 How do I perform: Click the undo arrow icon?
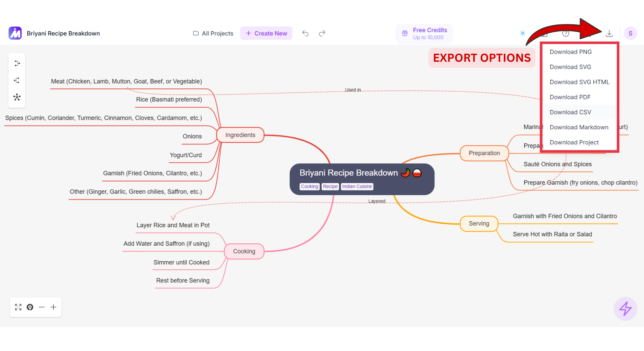coord(305,33)
